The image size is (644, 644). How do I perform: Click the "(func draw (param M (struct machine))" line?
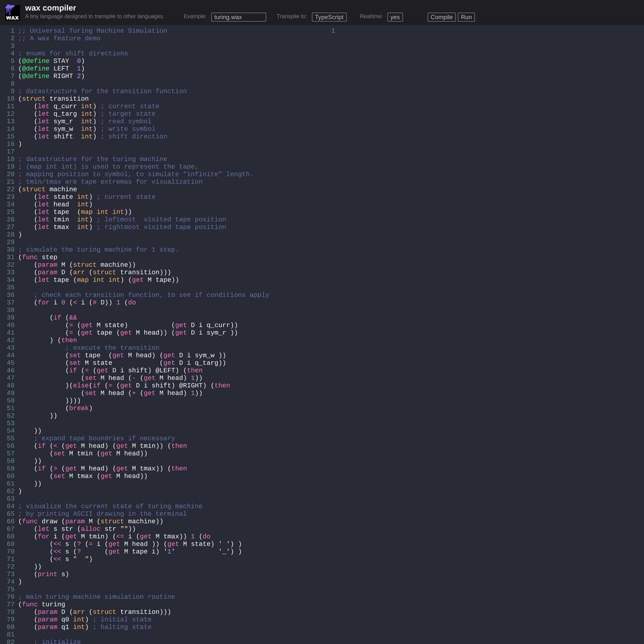pyautogui.click(x=91, y=521)
